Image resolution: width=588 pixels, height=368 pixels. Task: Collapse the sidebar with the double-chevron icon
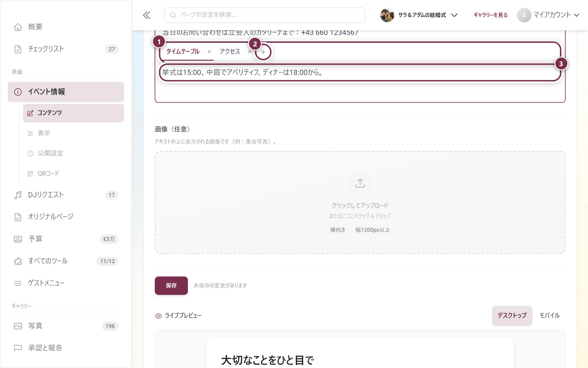[x=147, y=15]
